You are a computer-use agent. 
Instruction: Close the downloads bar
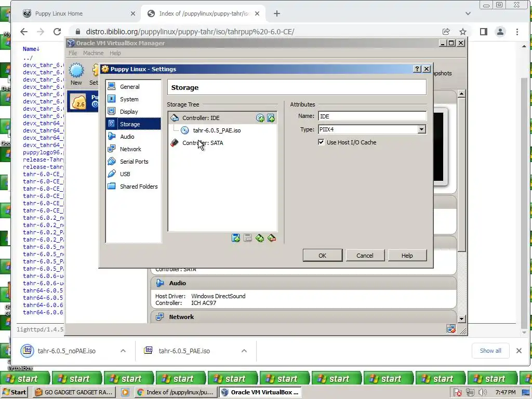[519, 351]
